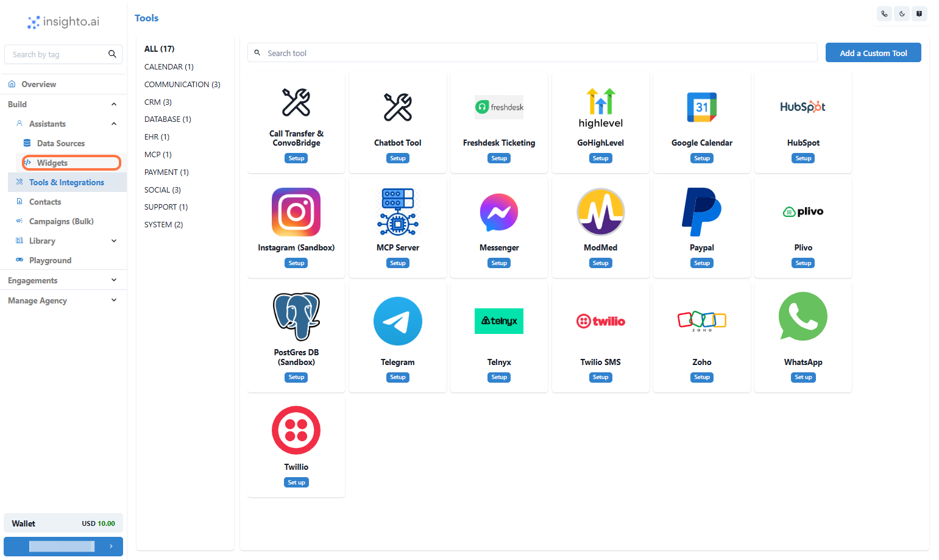Image resolution: width=939 pixels, height=560 pixels.
Task: Click the Add a Custom Tool button
Action: 873,52
